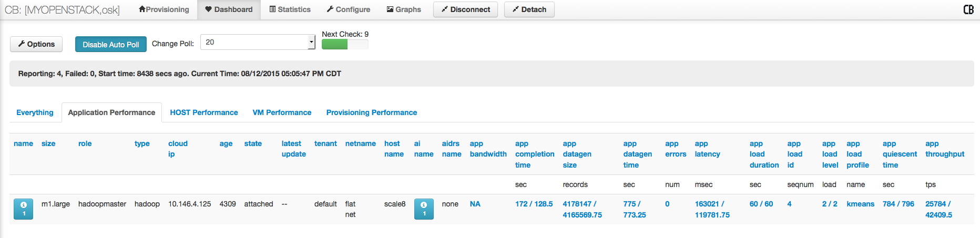Show the Everything tab
Image resolution: width=980 pixels, height=238 pixels.
[x=35, y=112]
